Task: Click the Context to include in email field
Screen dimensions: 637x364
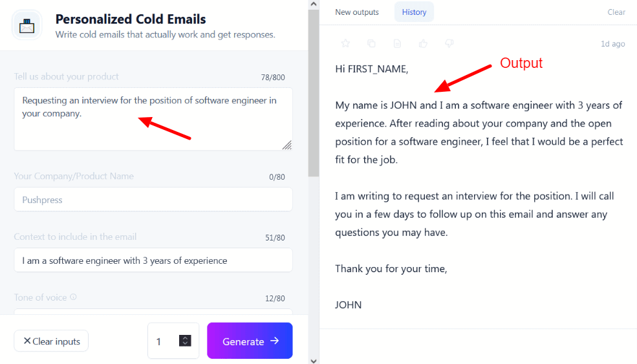Action: coord(153,261)
